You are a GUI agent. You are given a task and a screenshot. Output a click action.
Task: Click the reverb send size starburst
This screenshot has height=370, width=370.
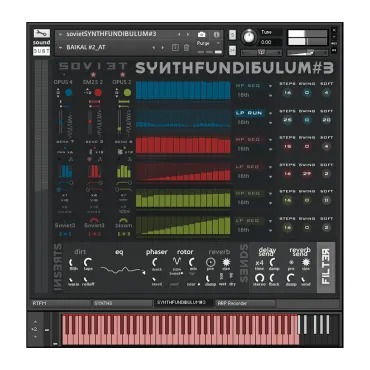click(306, 262)
